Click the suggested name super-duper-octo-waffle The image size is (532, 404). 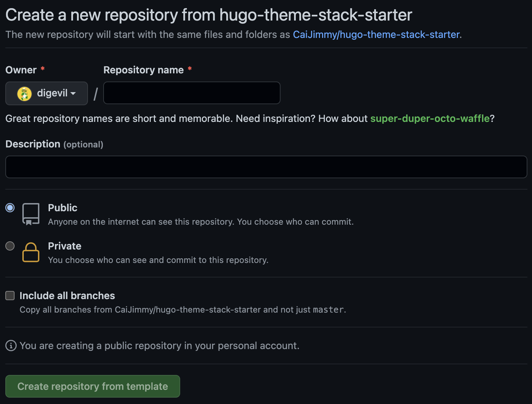[430, 118]
